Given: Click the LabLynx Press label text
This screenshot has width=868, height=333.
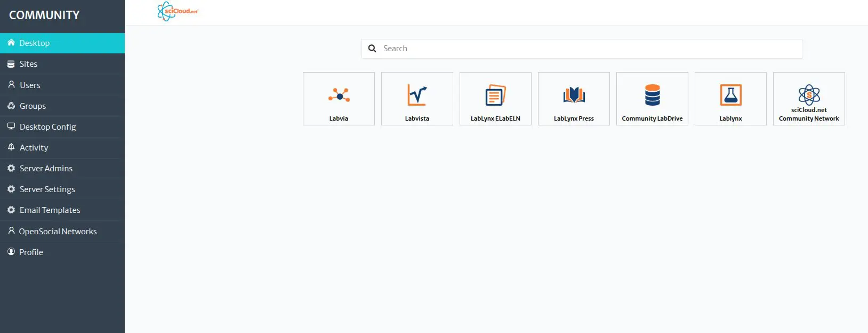Looking at the screenshot, I should [x=574, y=118].
